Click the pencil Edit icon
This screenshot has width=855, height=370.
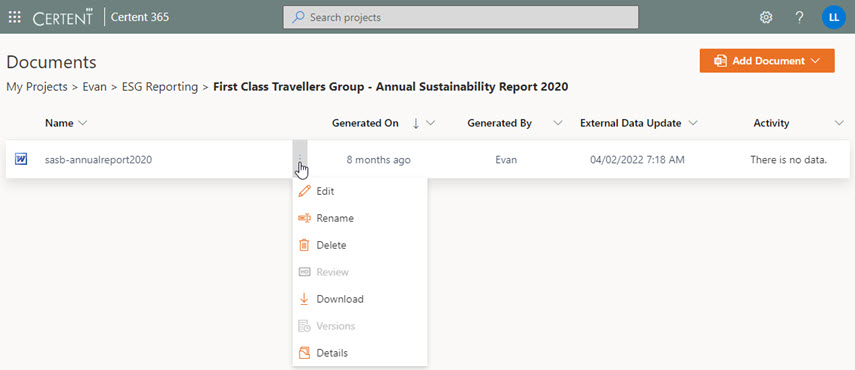coord(304,191)
